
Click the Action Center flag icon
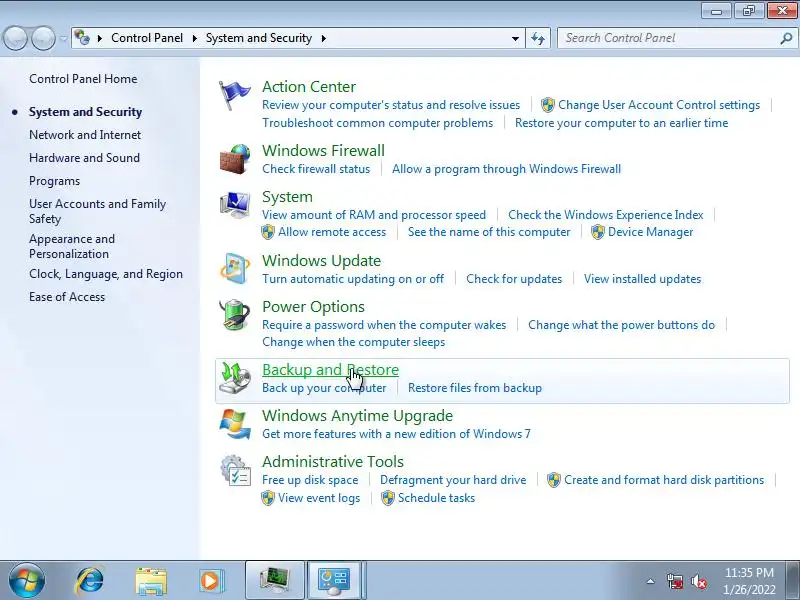[235, 95]
